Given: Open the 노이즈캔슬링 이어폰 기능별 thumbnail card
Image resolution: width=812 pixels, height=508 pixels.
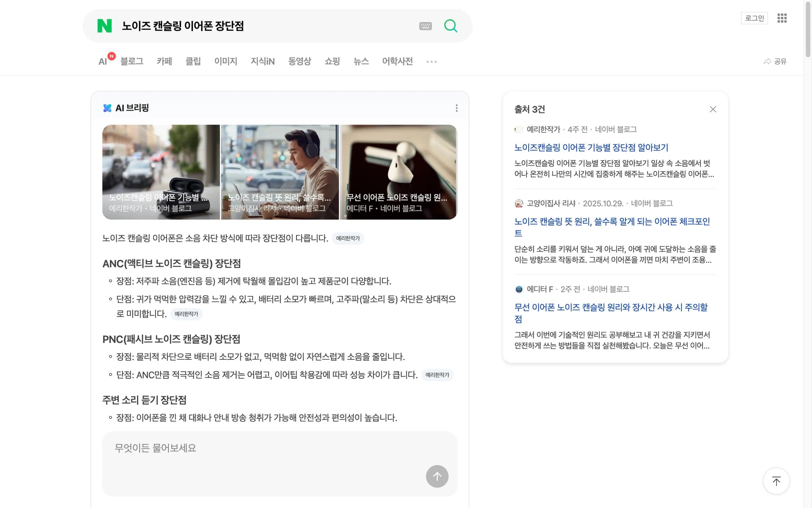Looking at the screenshot, I should pos(161,172).
